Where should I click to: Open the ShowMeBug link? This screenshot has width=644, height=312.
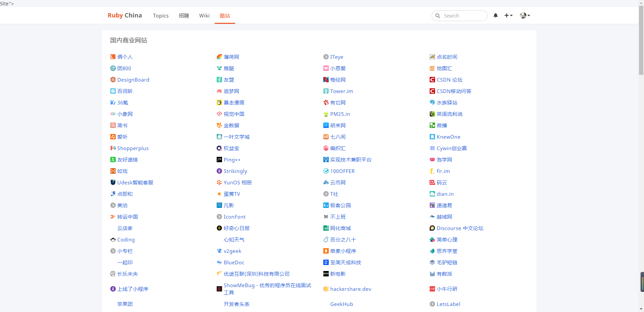click(267, 289)
